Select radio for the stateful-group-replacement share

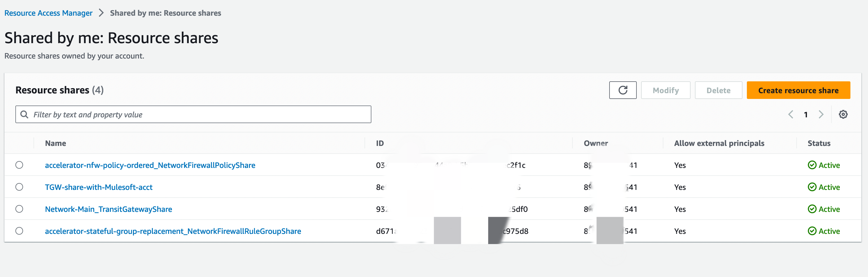tap(20, 231)
